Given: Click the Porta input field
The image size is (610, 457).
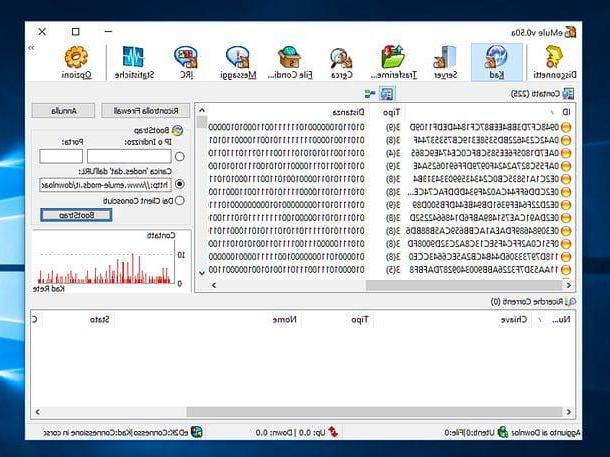Looking at the screenshot, I should point(61,156).
